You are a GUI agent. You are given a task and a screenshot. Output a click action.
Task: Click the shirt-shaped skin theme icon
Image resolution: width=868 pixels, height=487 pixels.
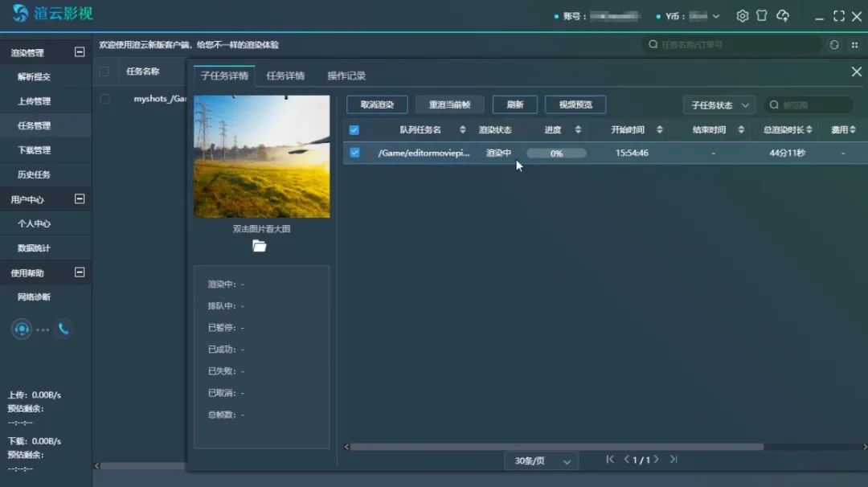(x=762, y=16)
